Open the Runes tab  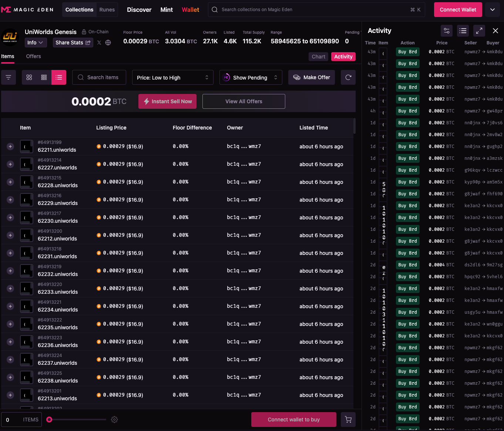[107, 10]
